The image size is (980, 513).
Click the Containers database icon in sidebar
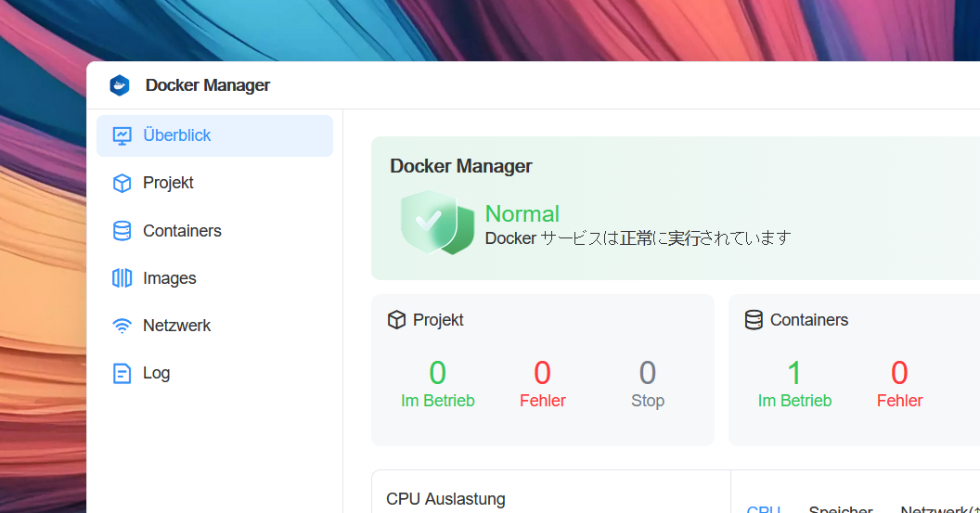coord(122,231)
